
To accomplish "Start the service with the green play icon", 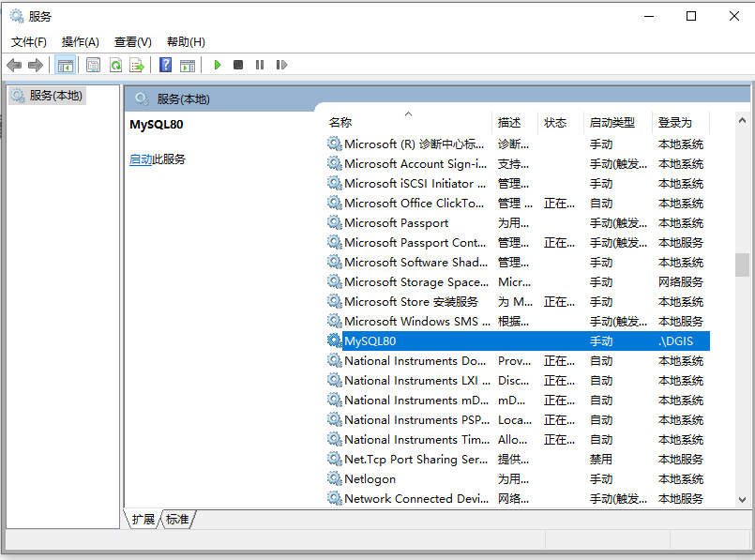I will point(217,64).
